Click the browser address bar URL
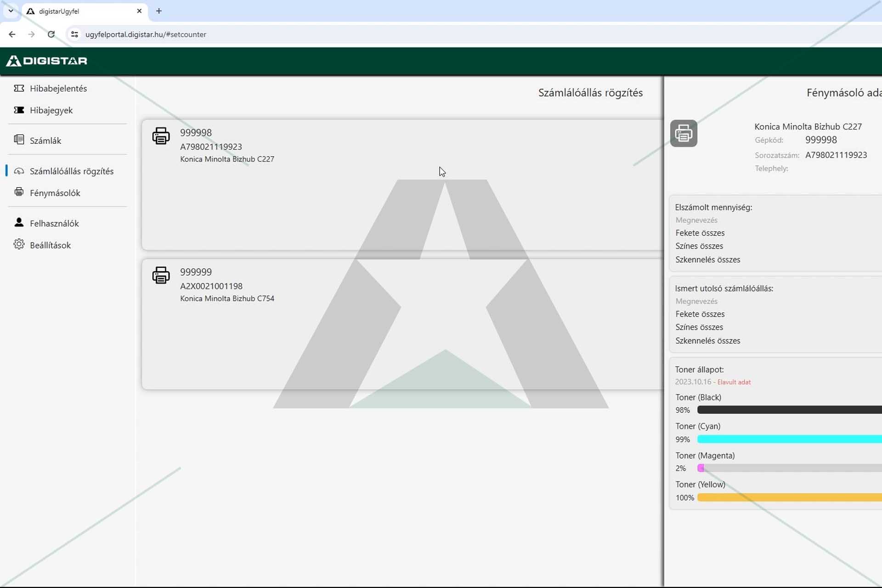Image resolution: width=882 pixels, height=588 pixels. [146, 34]
